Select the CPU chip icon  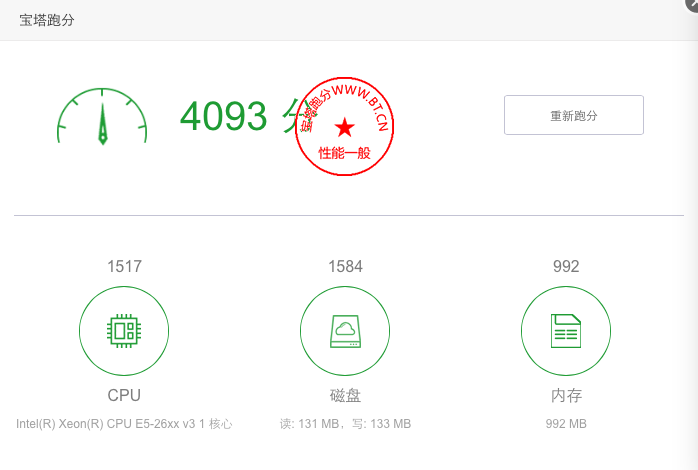124,331
